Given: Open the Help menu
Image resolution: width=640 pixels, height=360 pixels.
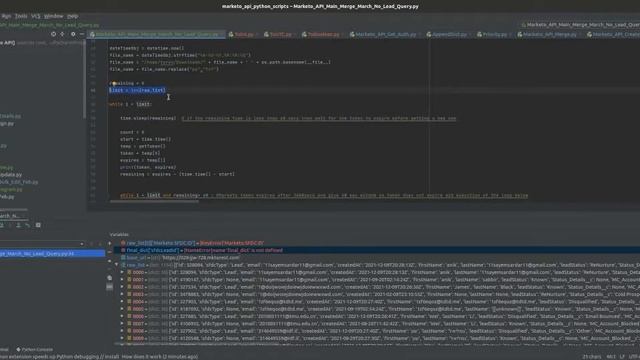Looking at the screenshot, I should point(72,16).
